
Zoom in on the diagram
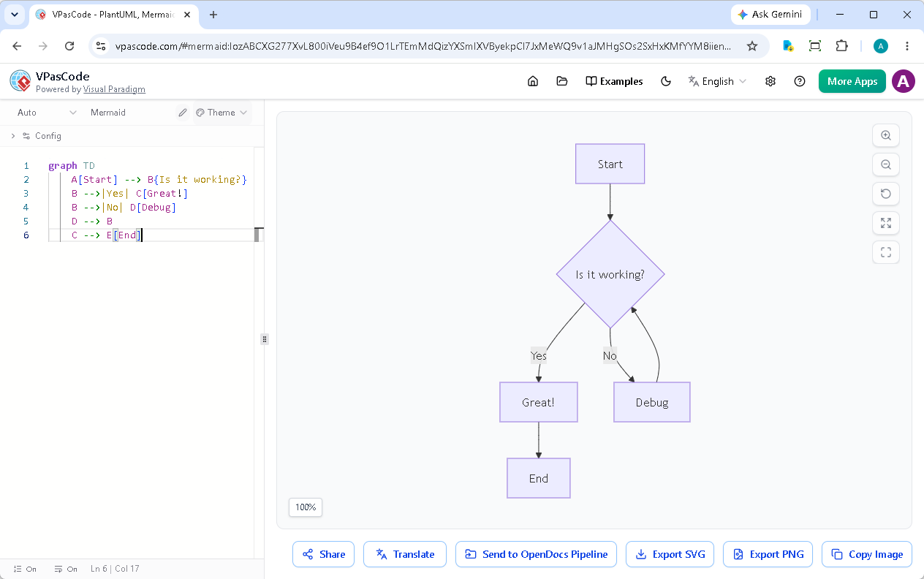[886, 135]
